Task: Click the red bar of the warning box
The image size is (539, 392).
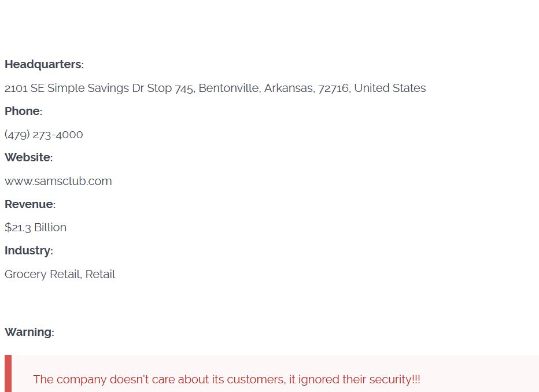Action: click(x=8, y=373)
